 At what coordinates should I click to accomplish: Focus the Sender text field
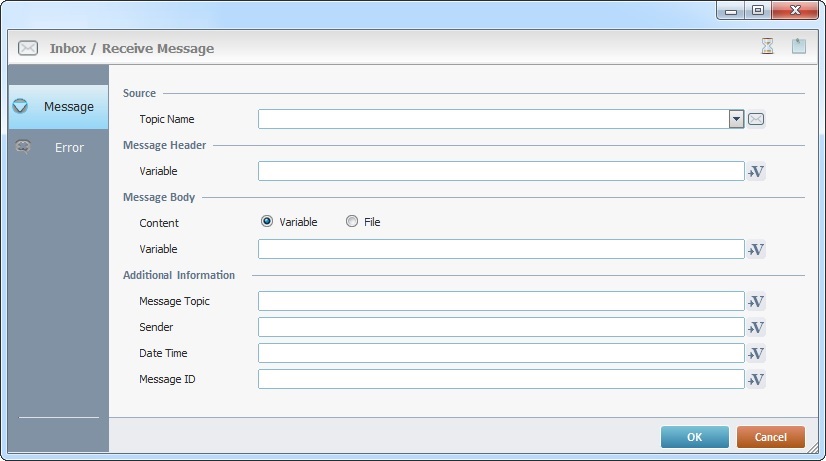coord(500,327)
